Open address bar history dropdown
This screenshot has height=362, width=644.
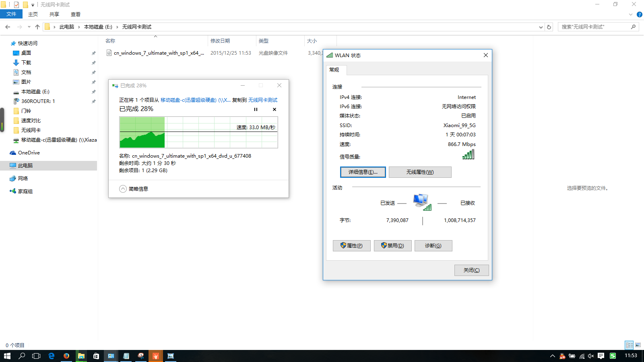(x=541, y=27)
